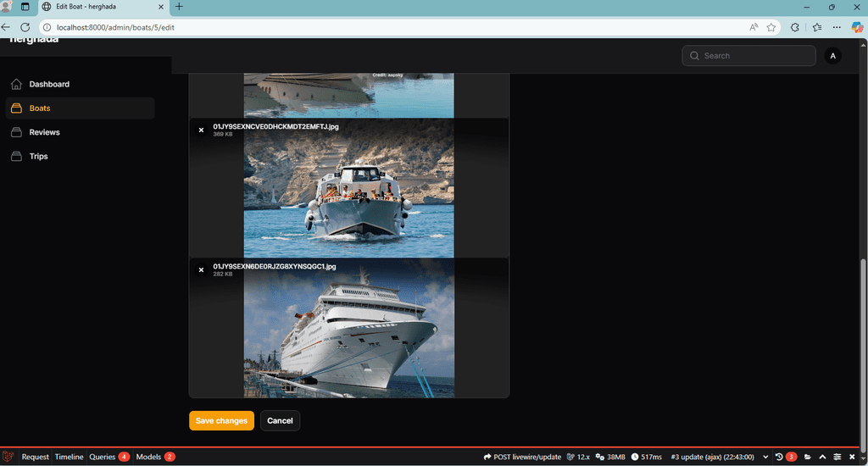The image size is (868, 466).
Task: Open the Dashboard page from the sidebar
Action: pyautogui.click(x=80, y=84)
